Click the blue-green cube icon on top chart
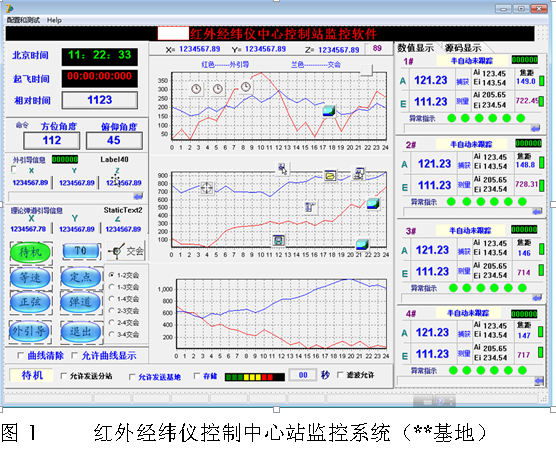 click(x=329, y=111)
